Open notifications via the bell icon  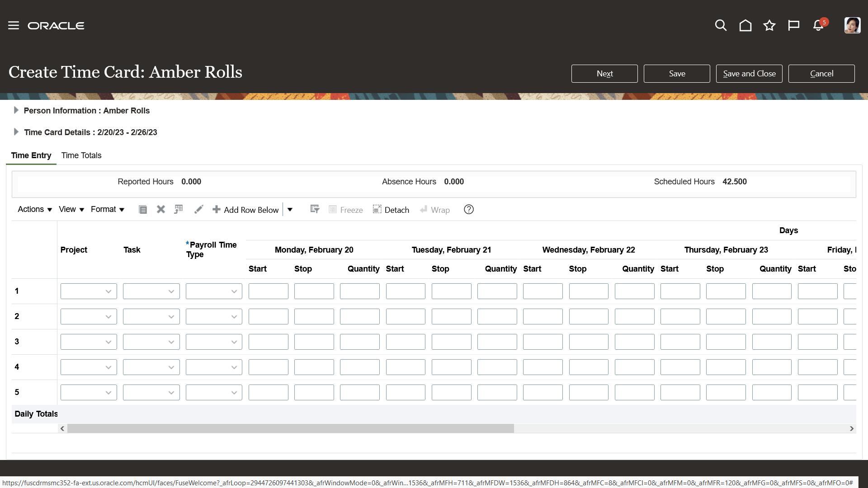[818, 25]
